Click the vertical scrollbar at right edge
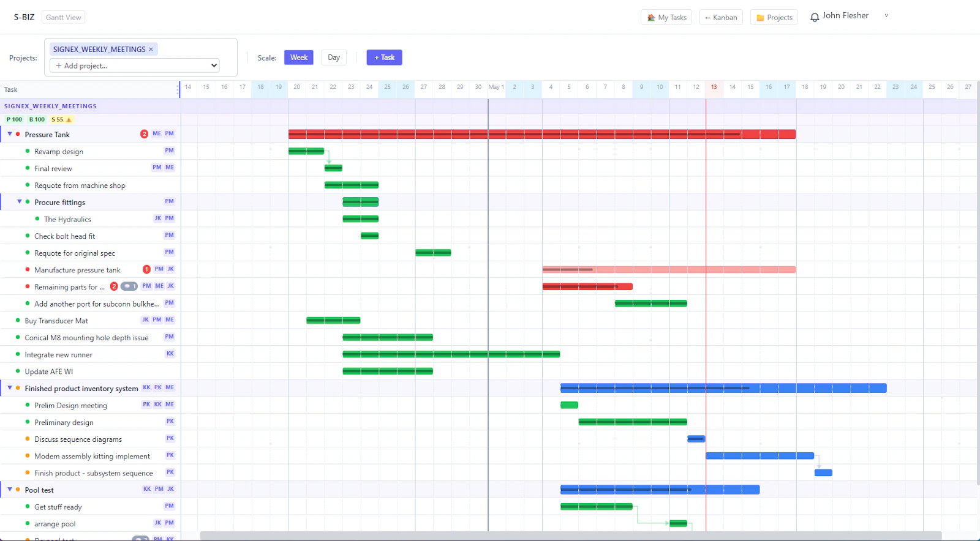 click(x=978, y=282)
